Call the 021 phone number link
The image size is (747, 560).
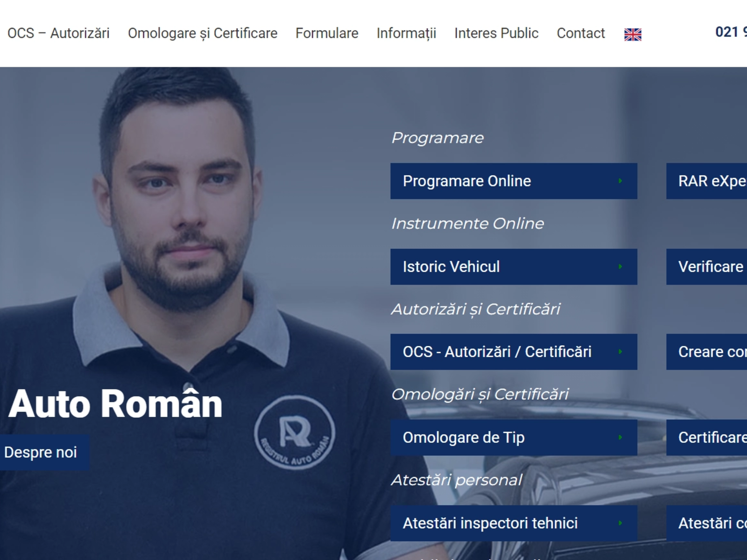pyautogui.click(x=731, y=32)
